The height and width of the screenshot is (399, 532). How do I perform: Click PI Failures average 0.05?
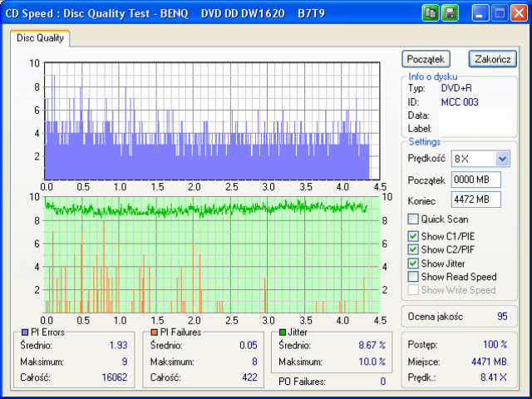click(x=249, y=346)
